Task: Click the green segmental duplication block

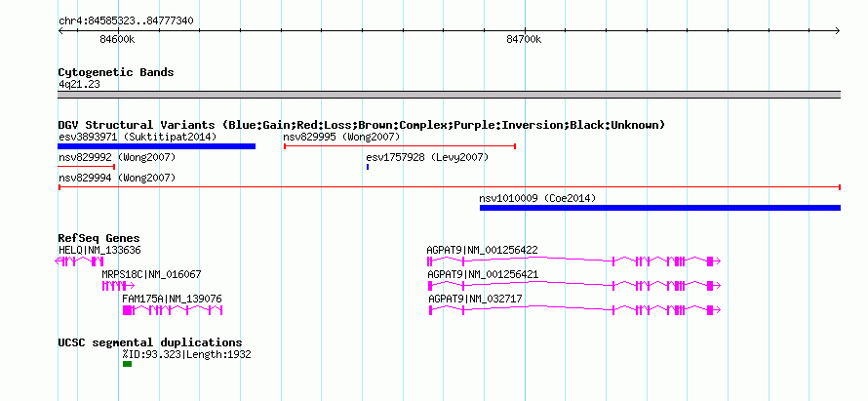Action: 128,364
